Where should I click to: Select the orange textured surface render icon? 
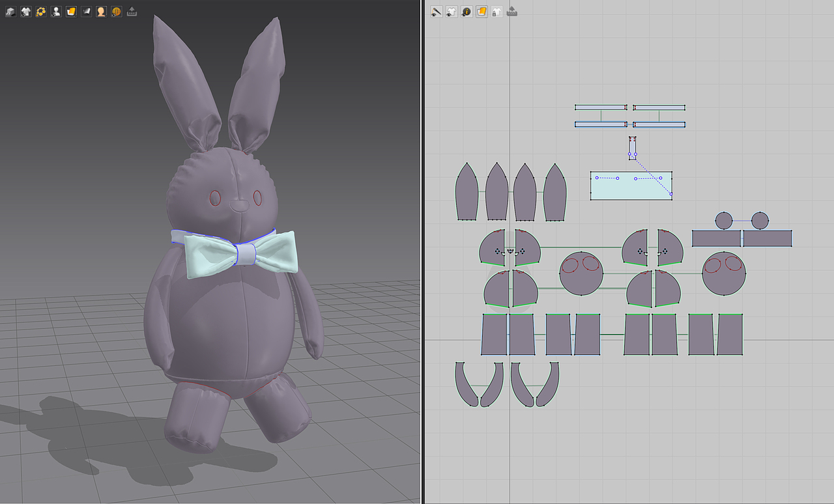coord(71,12)
